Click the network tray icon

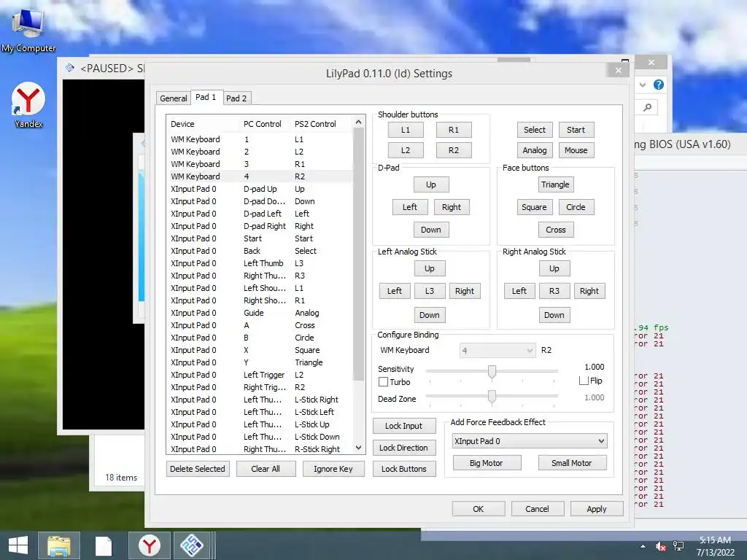coord(678,546)
